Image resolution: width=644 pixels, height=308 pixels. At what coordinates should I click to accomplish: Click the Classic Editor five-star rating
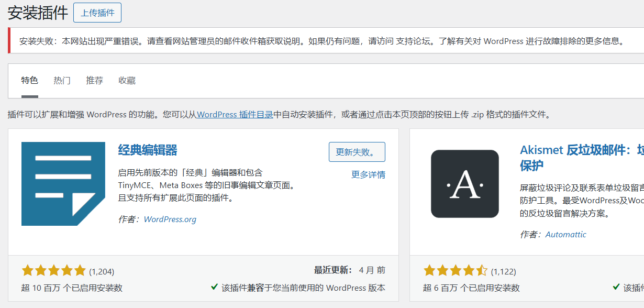tap(53, 271)
